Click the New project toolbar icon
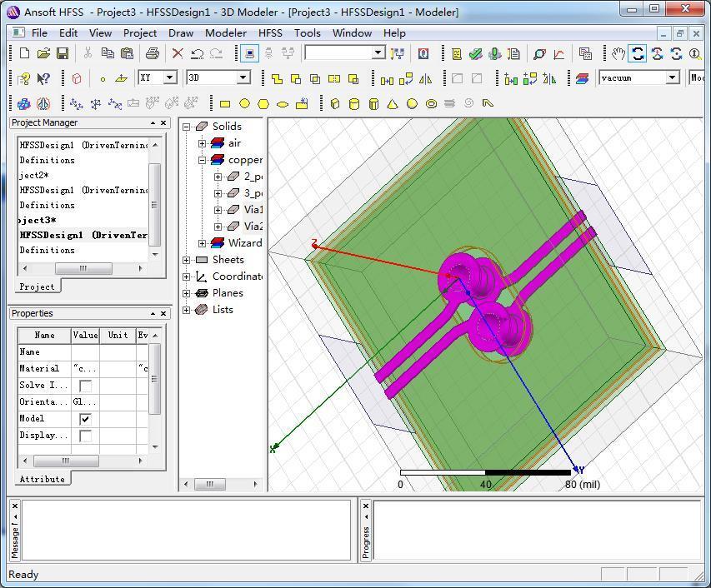The image size is (711, 588). pos(24,53)
